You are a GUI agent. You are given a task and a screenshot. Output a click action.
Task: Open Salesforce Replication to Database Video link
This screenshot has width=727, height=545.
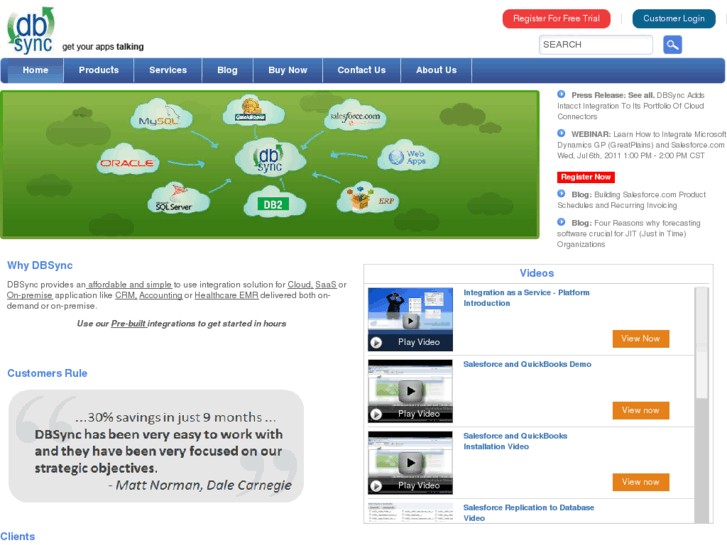529,513
